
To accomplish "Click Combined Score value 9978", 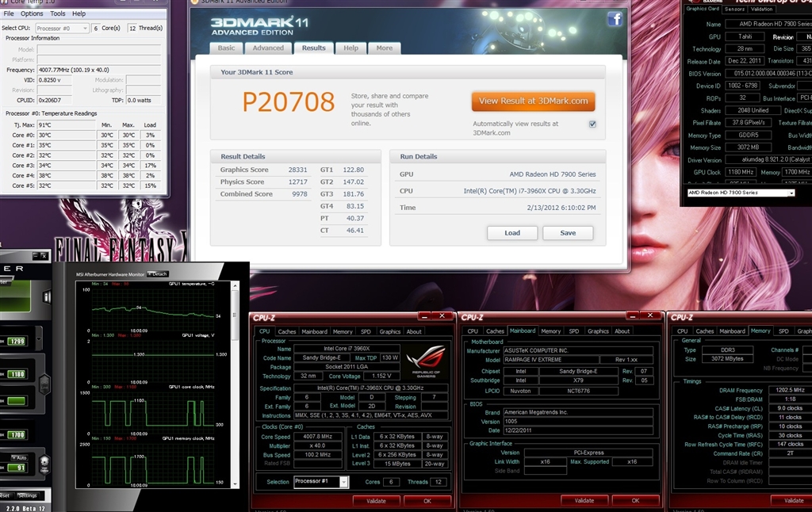I will point(299,194).
